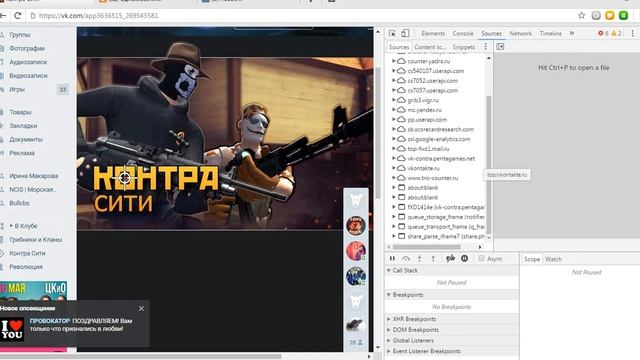Expand the queue_storage_frame node
Image resolution: width=640 pixels, height=360 pixels.
coord(394,217)
